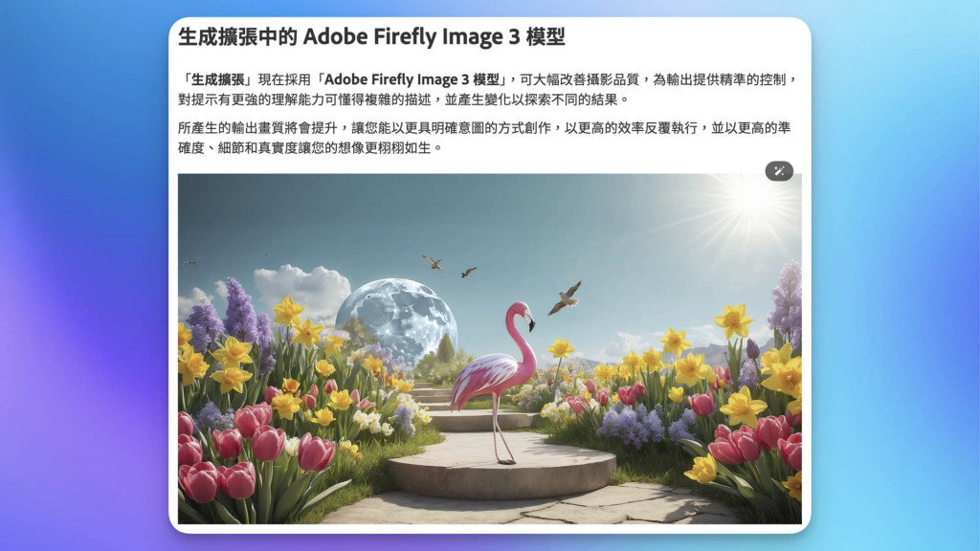This screenshot has width=980, height=551.
Task: Click the white cloud left of moon
Action: [x=302, y=286]
